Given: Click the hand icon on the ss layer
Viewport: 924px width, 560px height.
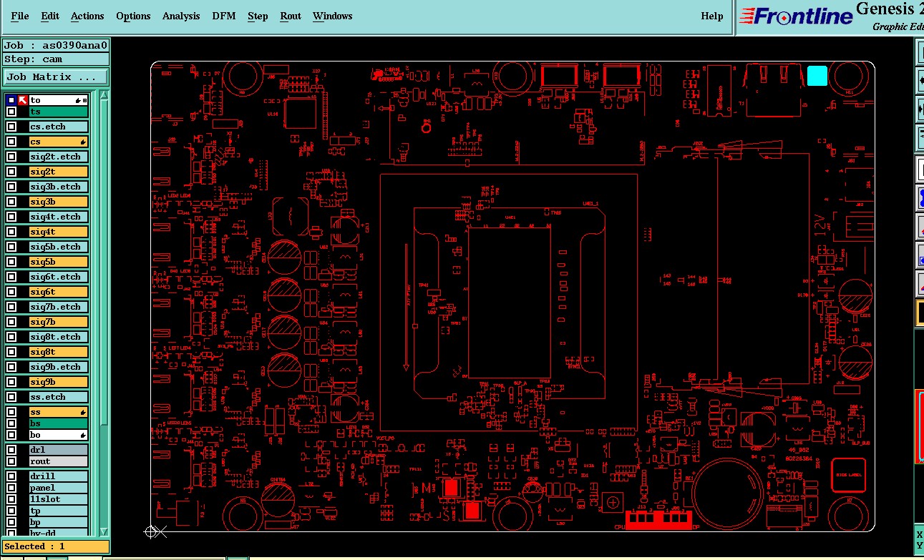Looking at the screenshot, I should tap(84, 413).
